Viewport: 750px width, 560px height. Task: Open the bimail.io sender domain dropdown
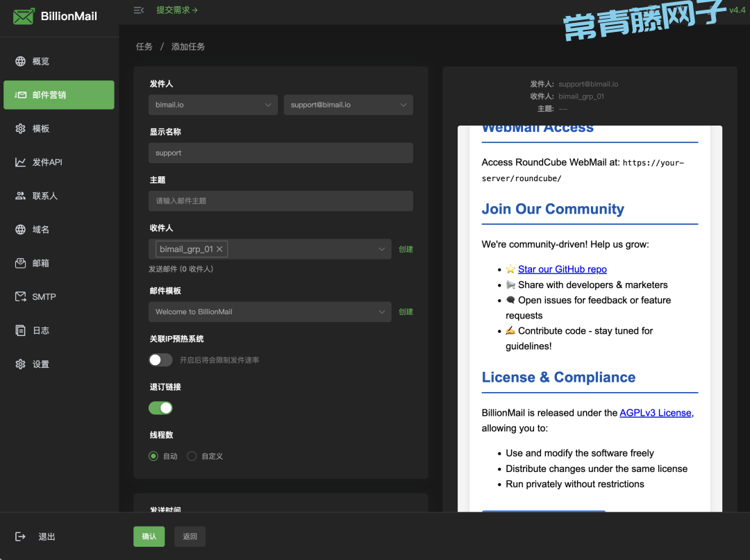(x=213, y=105)
